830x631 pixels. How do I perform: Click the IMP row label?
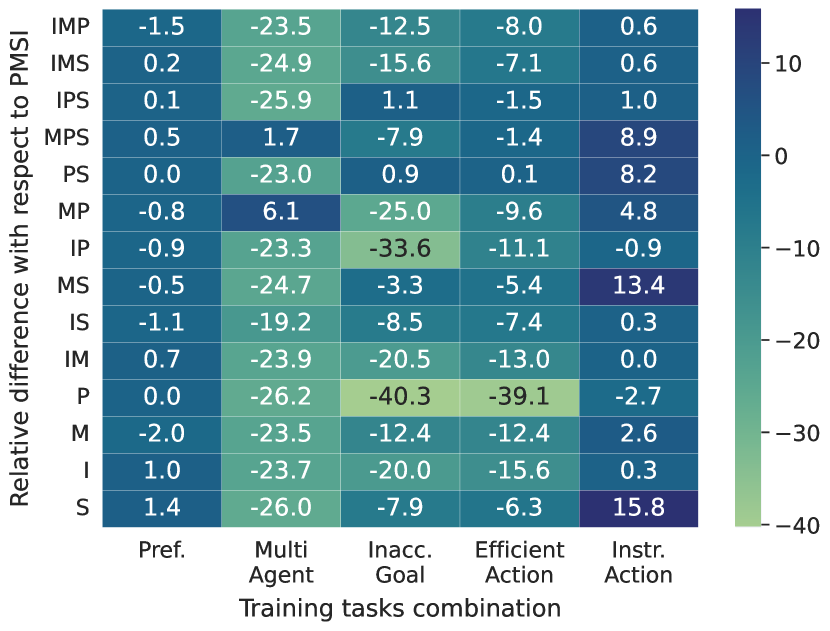(70, 27)
